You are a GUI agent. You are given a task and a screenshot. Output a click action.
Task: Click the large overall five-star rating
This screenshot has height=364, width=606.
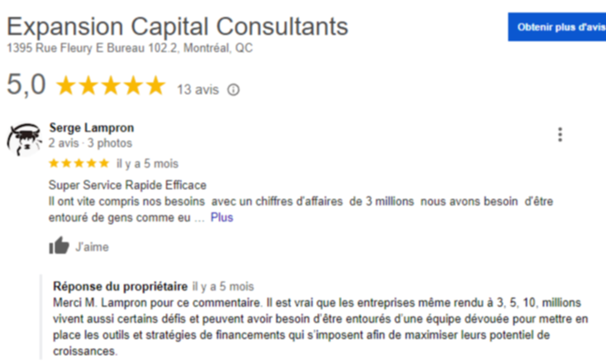(111, 86)
